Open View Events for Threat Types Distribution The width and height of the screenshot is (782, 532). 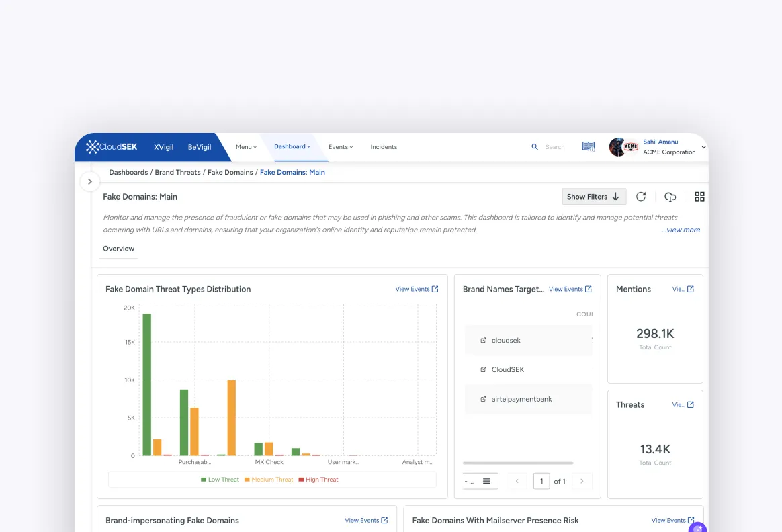pyautogui.click(x=417, y=290)
